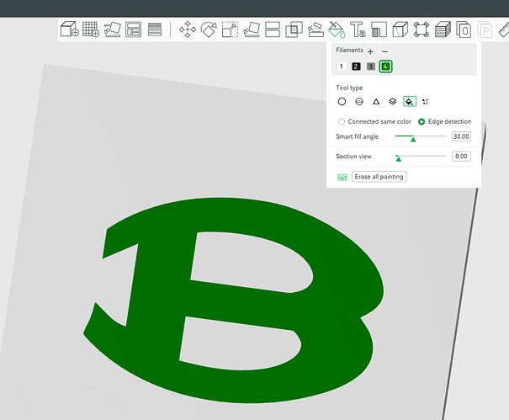The height and width of the screenshot is (420, 509).
Task: Remove a filament with the minus button
Action: click(x=384, y=51)
